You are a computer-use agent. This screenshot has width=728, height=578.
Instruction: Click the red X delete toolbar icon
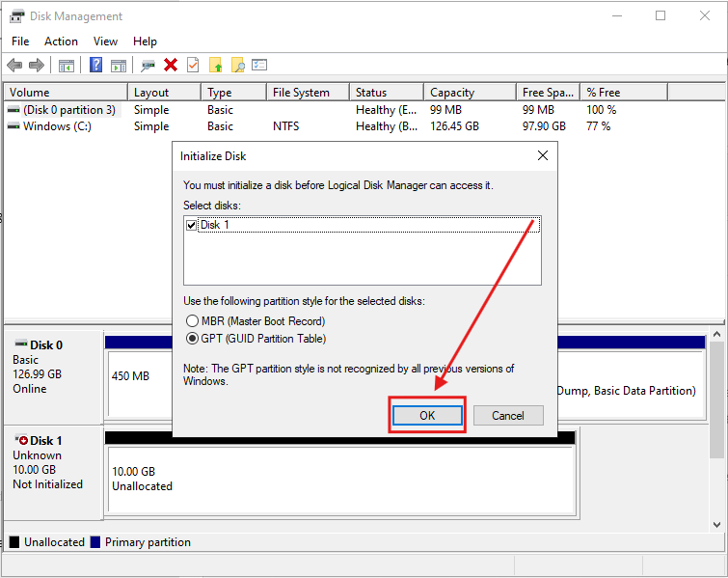click(171, 65)
